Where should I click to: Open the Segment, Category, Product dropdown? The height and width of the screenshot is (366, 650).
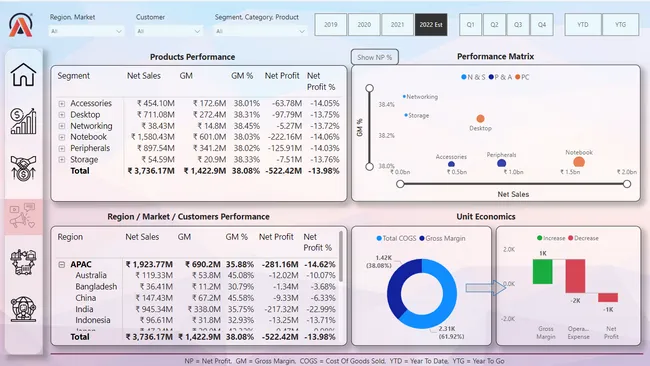click(x=260, y=31)
